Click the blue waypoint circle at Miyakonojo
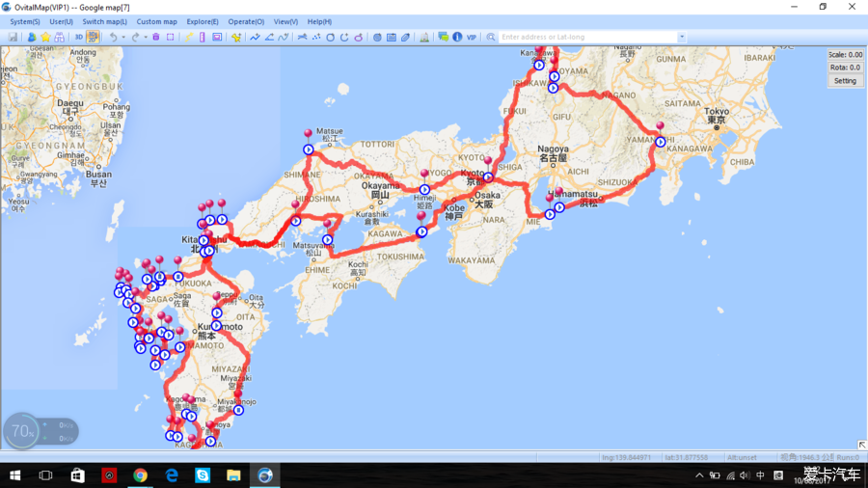This screenshot has height=488, width=868. coord(238,410)
